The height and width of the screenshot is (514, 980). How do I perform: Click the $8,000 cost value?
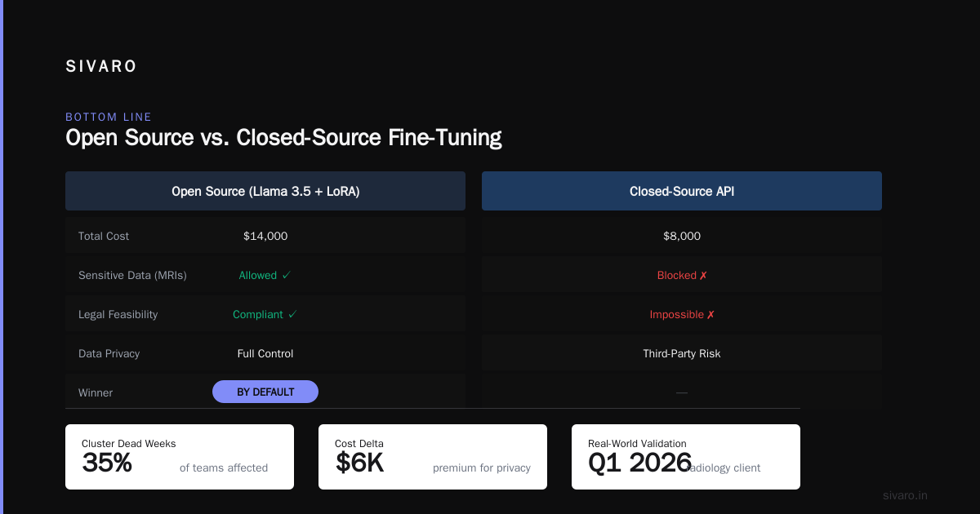pyautogui.click(x=682, y=236)
